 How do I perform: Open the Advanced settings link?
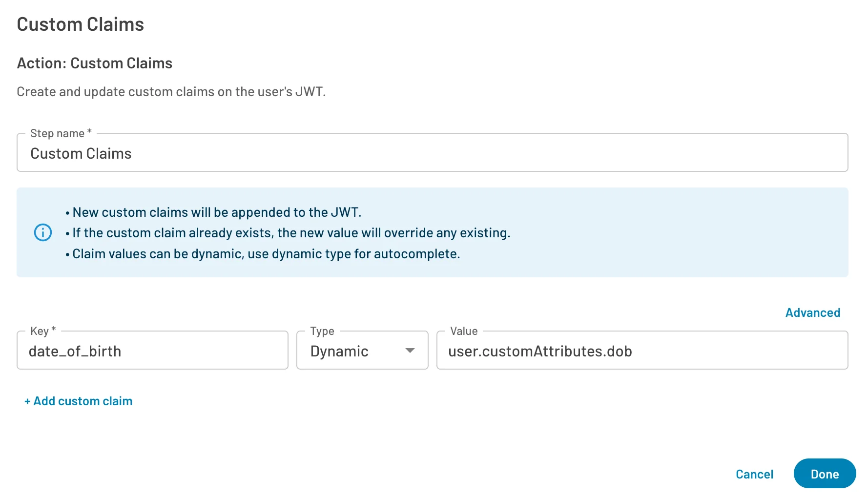(x=812, y=312)
